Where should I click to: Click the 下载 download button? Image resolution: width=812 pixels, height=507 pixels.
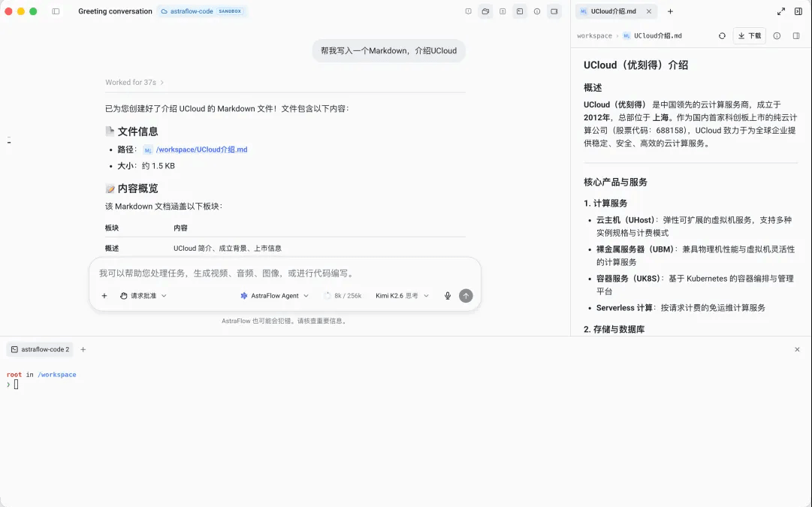750,36
